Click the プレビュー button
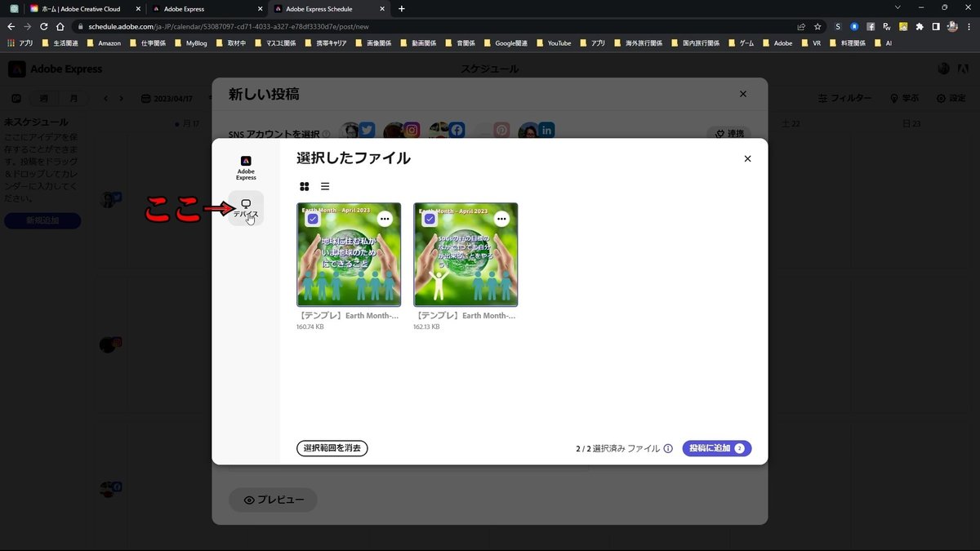The height and width of the screenshot is (551, 980). pyautogui.click(x=273, y=500)
